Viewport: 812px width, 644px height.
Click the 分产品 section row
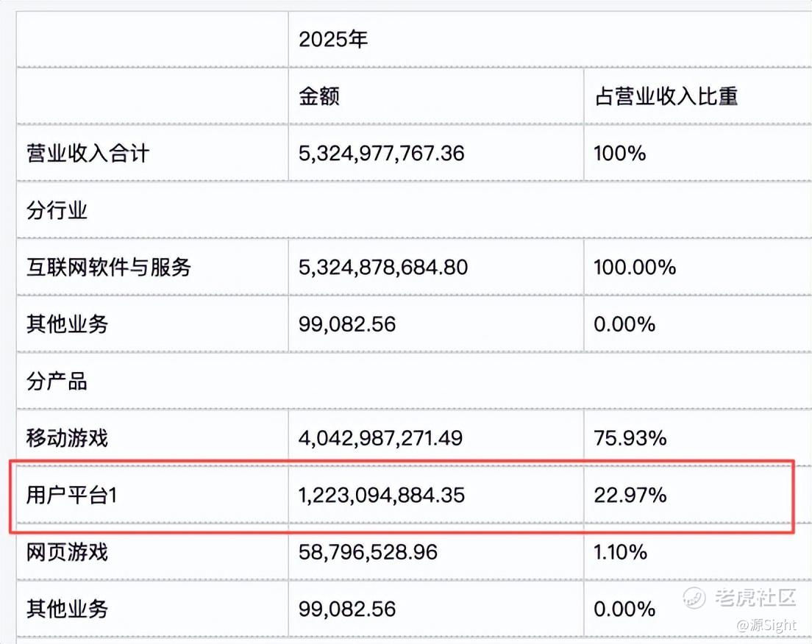414,381
